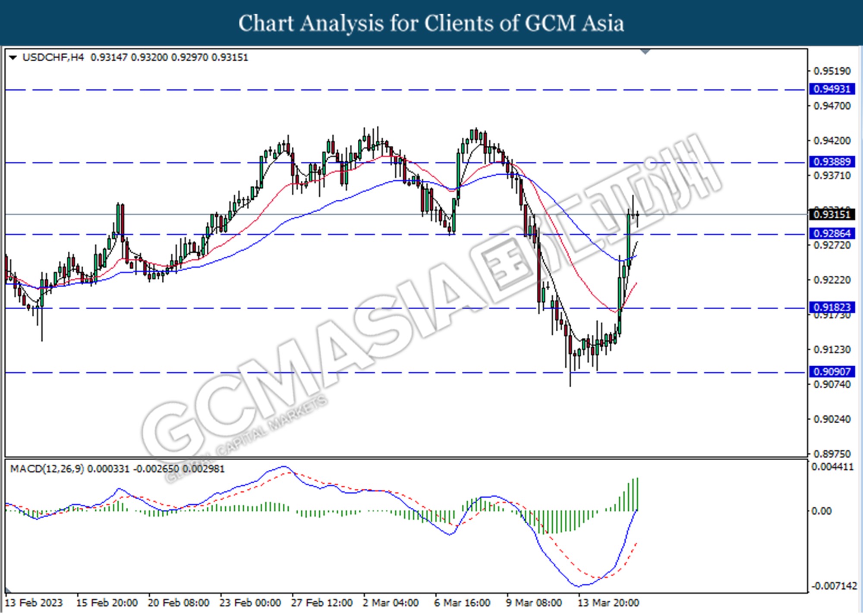Image resolution: width=863 pixels, height=616 pixels.
Task: Click the 23 Feb 00:00 time label
Action: pos(250,603)
